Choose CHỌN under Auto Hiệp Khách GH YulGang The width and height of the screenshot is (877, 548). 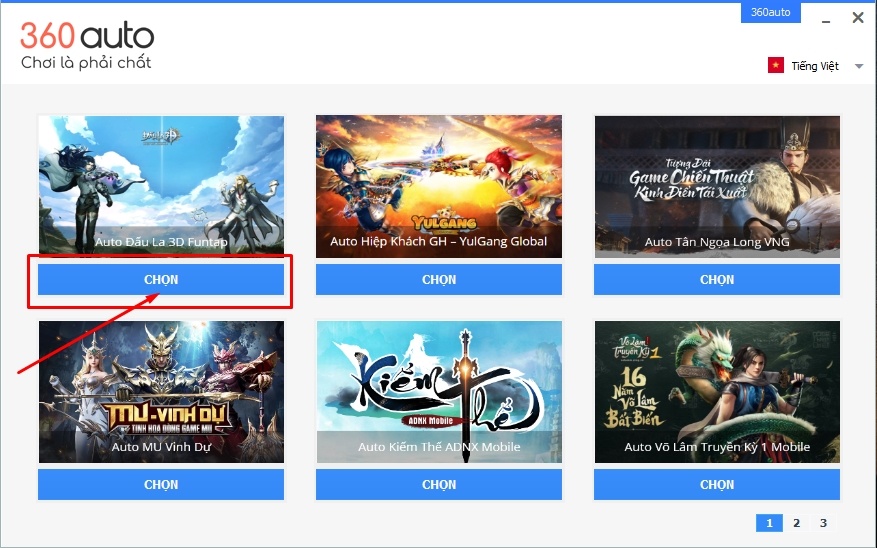(x=439, y=280)
